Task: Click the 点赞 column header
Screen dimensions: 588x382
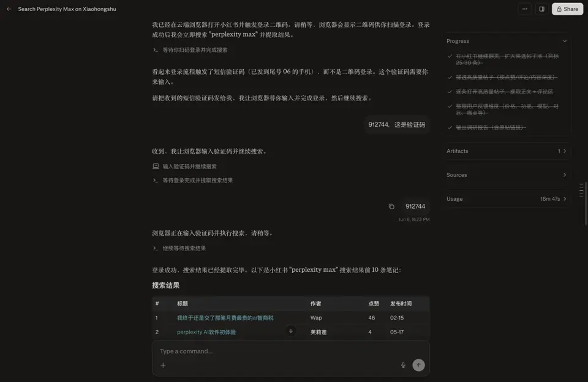Action: click(374, 304)
